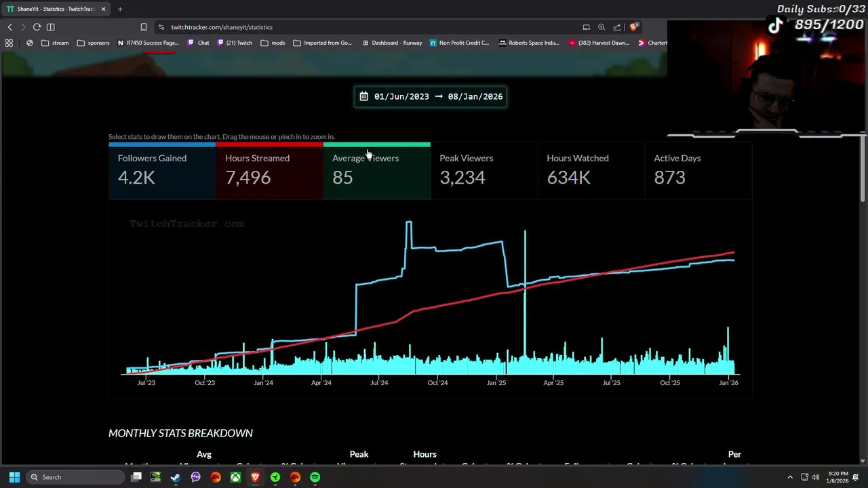This screenshot has width=868, height=488.
Task: Toggle Average Viewers stat on chart
Action: (x=376, y=171)
